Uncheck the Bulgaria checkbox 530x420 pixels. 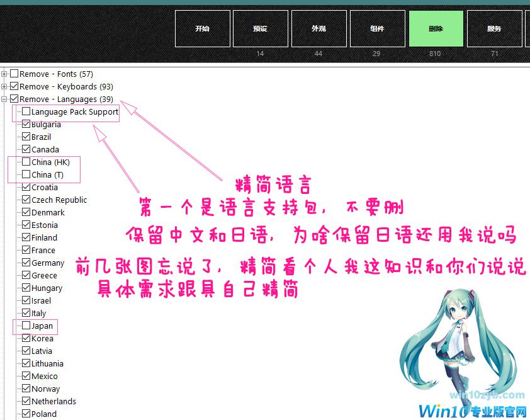pos(26,125)
